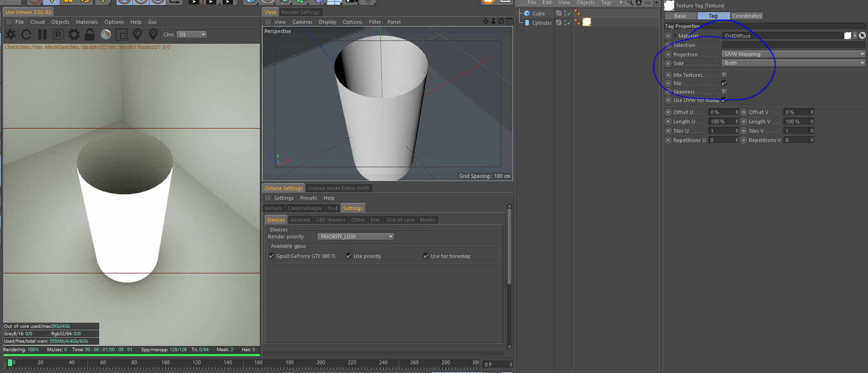Screen dimensions: 868x373
Task: Click the restart render circular arrow icon
Action: coord(27,34)
